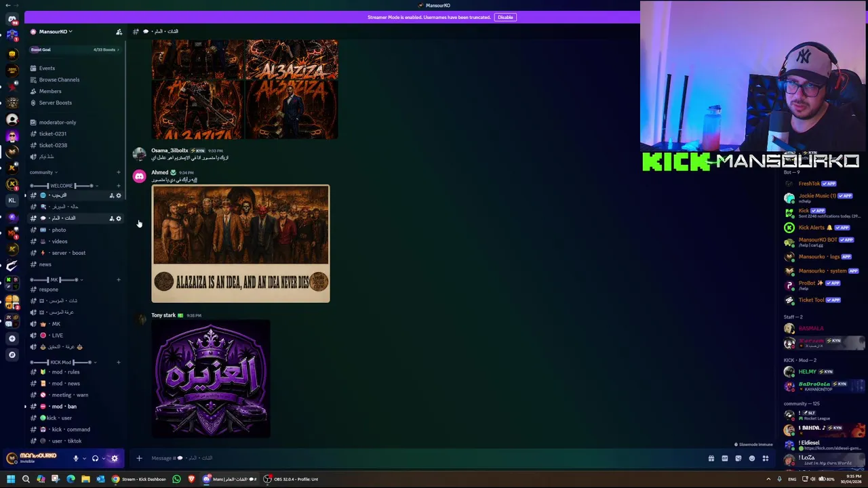The image size is (868, 488).
Task: Click the plus attachment button in message bar
Action: point(139,458)
